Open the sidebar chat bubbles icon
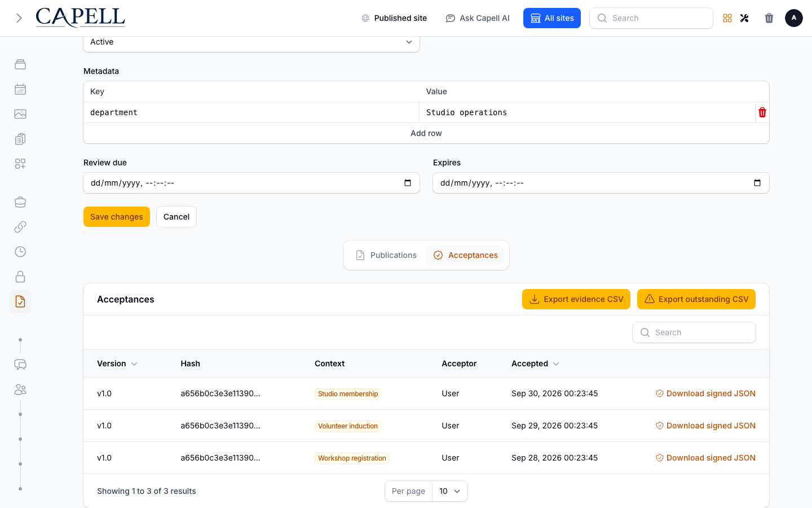This screenshot has height=508, width=812. click(x=20, y=365)
